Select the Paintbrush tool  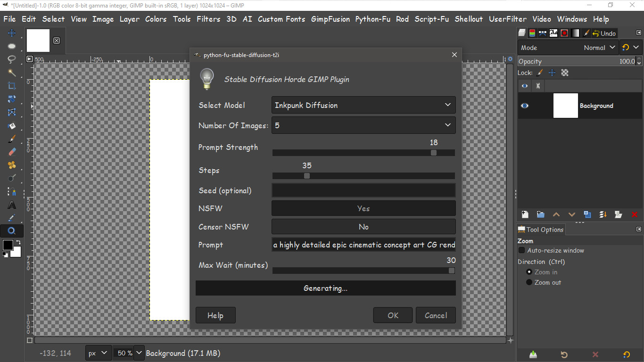12,139
